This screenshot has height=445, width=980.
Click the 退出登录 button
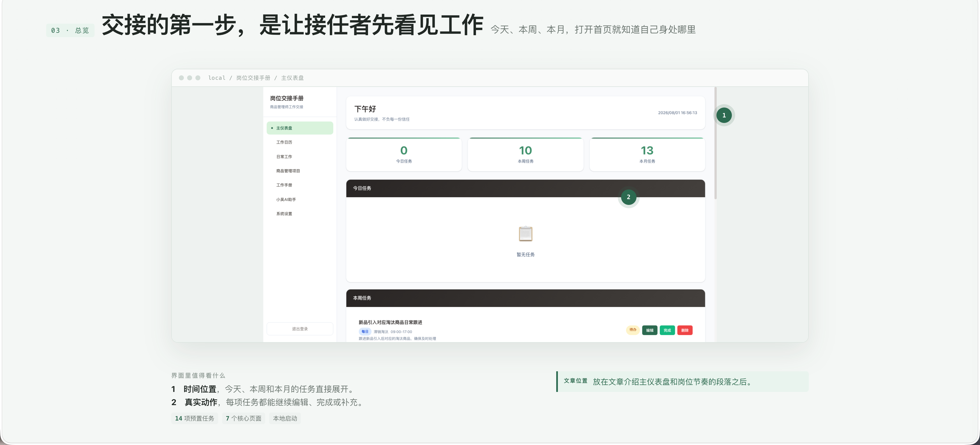click(x=300, y=329)
